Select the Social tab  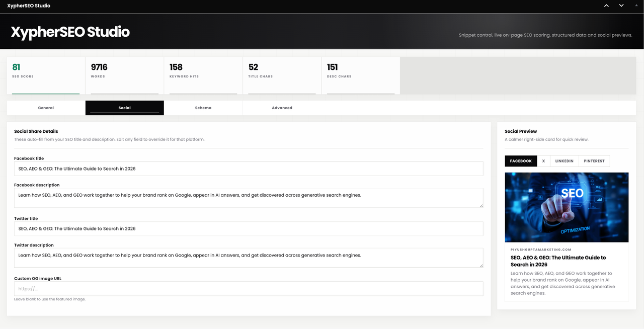[125, 108]
